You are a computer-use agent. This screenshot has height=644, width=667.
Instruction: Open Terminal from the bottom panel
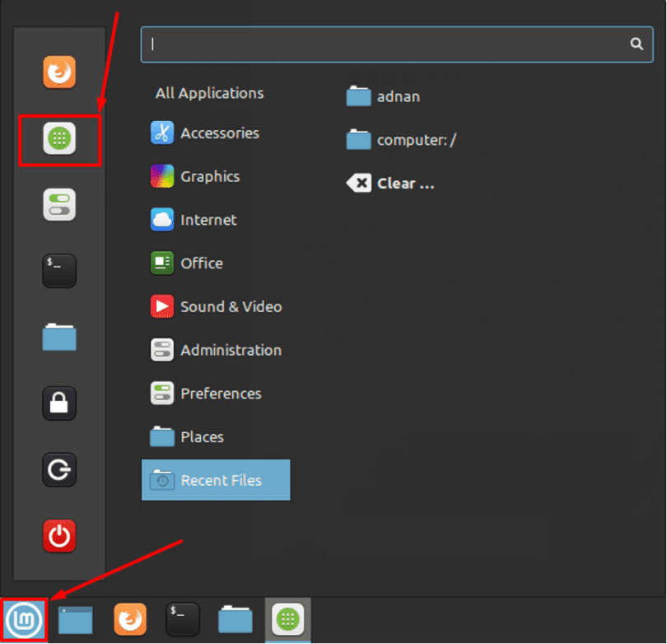tap(183, 619)
